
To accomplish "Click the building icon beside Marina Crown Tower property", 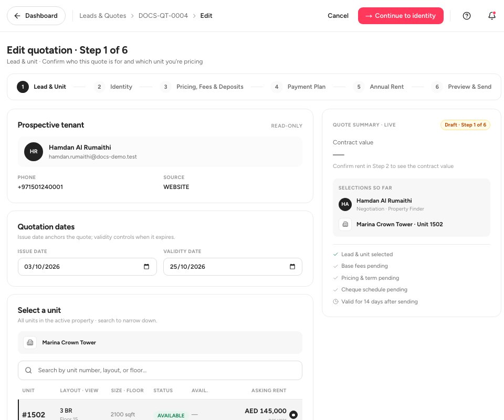I will (x=30, y=342).
